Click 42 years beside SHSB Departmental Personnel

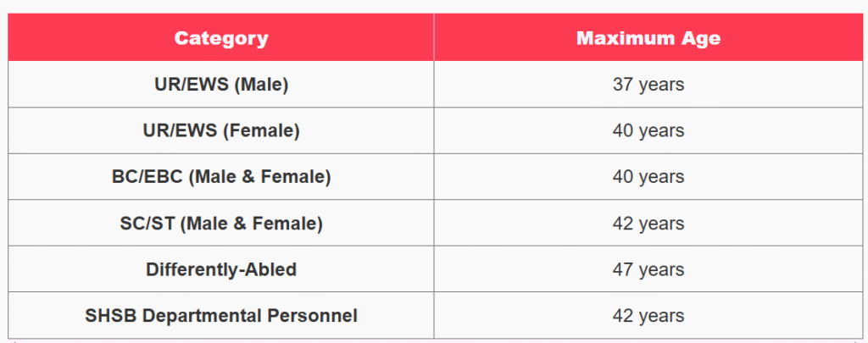pos(648,316)
